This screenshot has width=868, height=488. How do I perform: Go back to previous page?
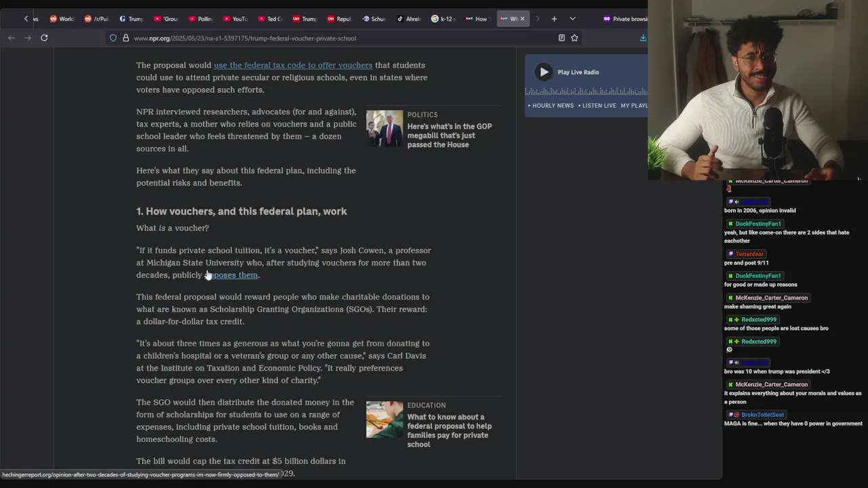point(12,38)
